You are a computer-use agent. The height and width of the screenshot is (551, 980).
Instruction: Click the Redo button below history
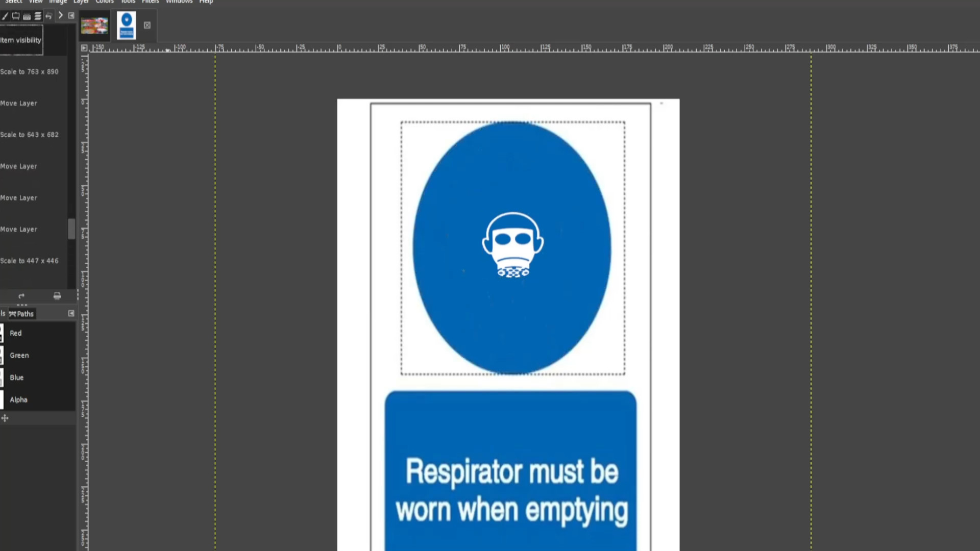[x=21, y=296]
